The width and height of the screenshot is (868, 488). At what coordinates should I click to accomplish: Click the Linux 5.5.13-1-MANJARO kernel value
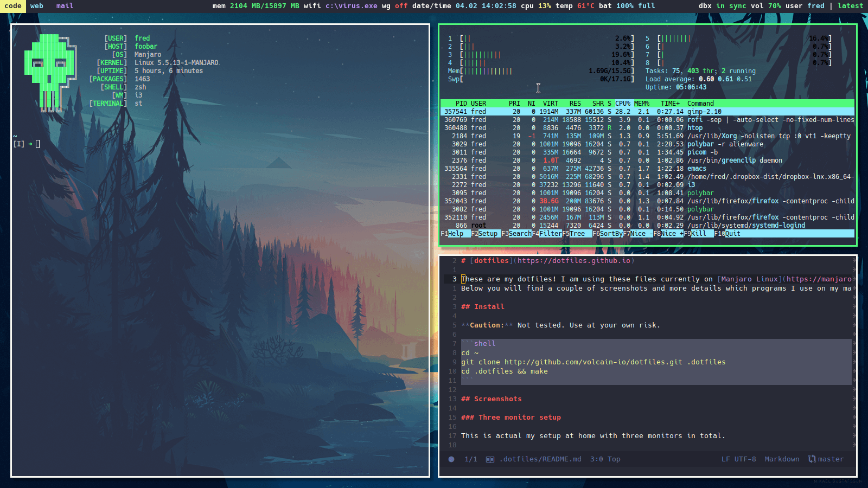point(176,63)
